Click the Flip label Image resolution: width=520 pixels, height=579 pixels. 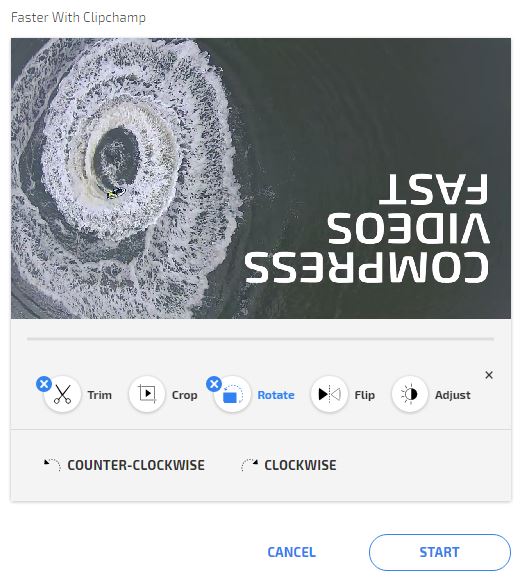365,395
